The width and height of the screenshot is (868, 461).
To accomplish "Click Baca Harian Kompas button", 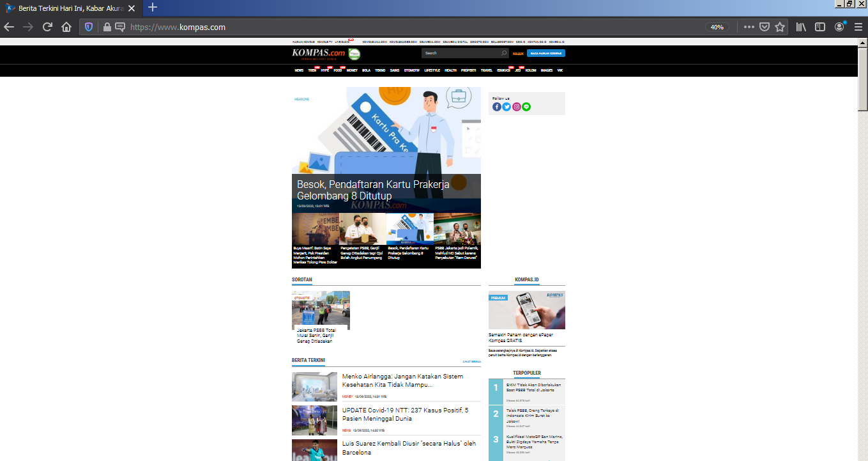I will pyautogui.click(x=546, y=53).
